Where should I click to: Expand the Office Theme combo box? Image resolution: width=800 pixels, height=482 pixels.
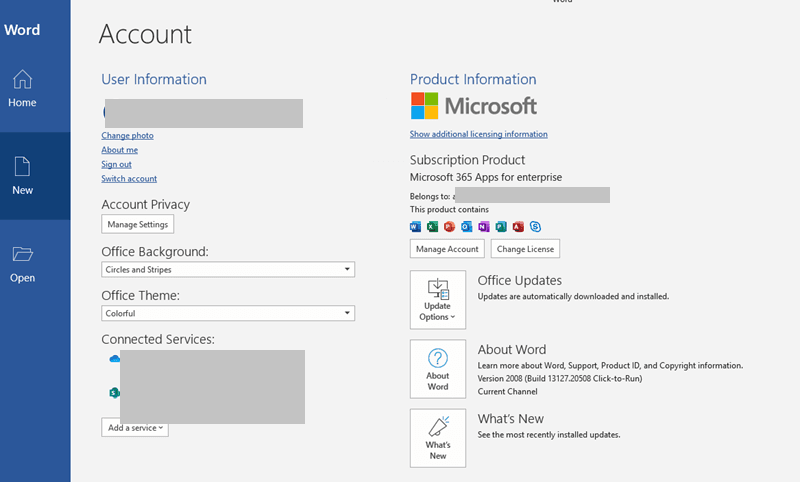point(228,313)
